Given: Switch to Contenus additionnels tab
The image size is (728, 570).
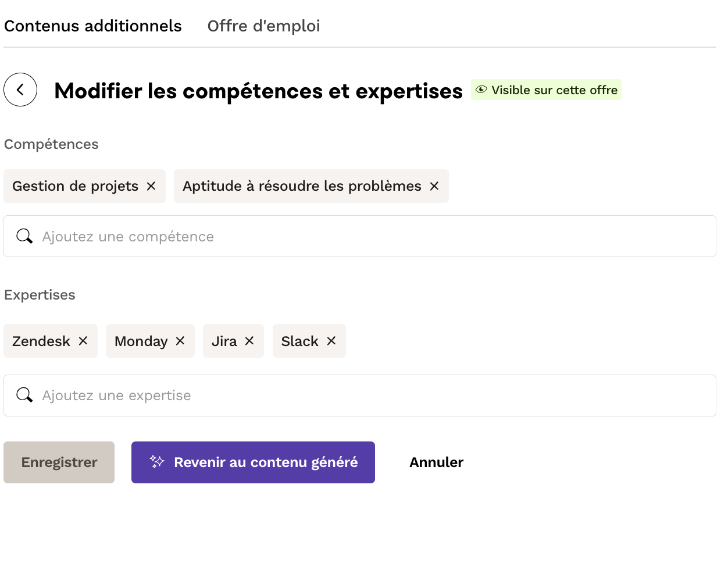Looking at the screenshot, I should point(93,26).
